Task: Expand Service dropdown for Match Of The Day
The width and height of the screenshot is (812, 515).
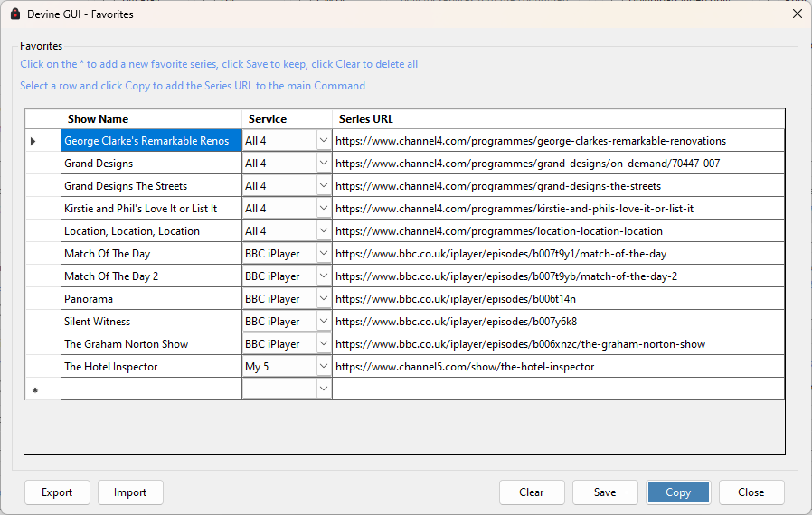Action: coord(324,254)
